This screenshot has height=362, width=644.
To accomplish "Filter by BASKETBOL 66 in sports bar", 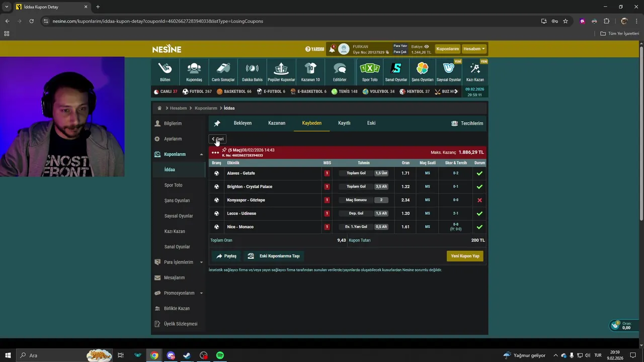I will 234,92.
